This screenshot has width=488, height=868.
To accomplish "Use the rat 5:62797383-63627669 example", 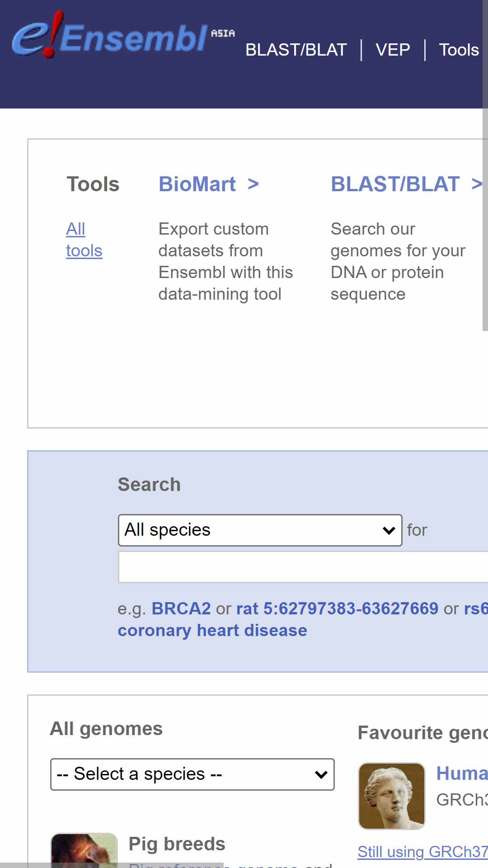I will click(337, 609).
